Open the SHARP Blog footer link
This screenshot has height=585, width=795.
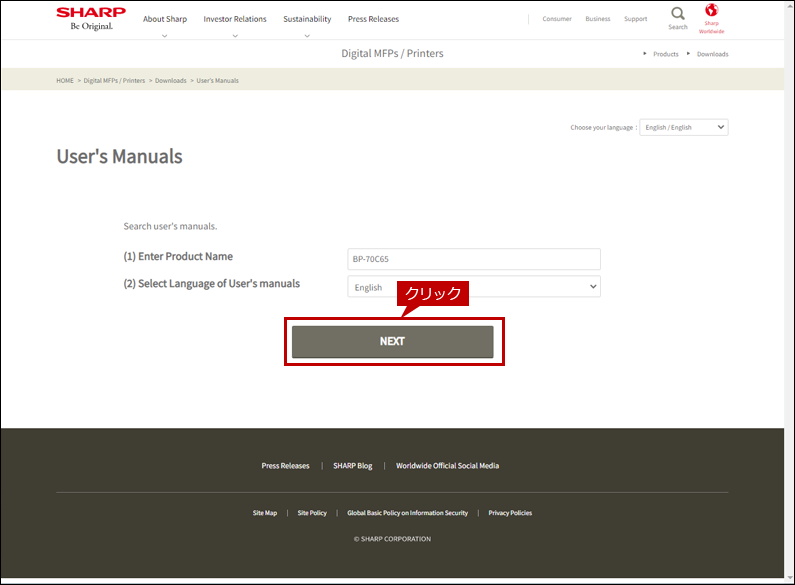point(352,466)
